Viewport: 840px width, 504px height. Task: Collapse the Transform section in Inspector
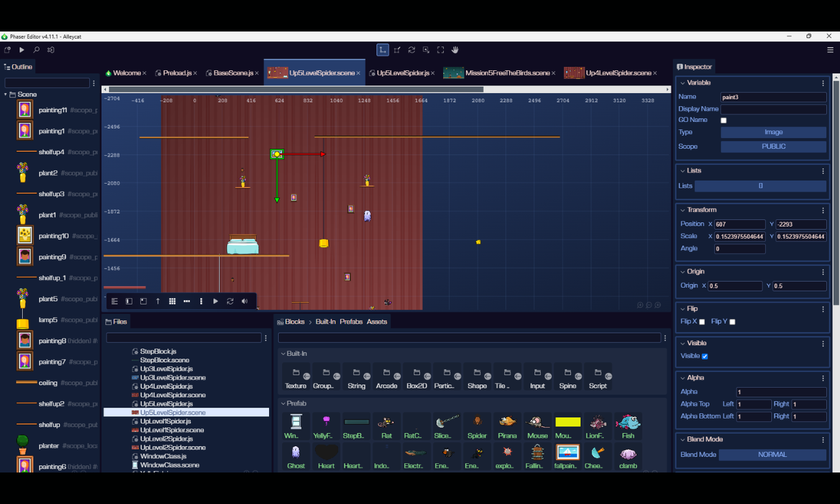[682, 210]
